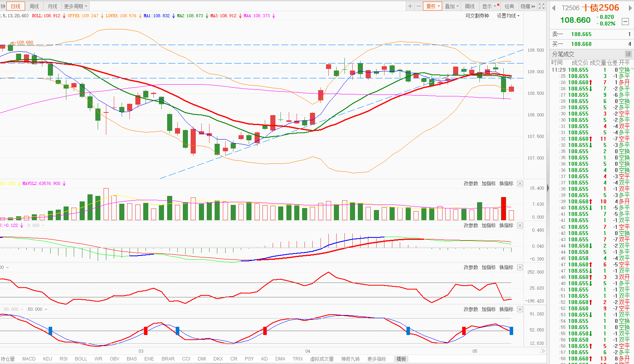634x364 pixels.
Task: Click the 分笔成交 tick trades header
Action: click(x=563, y=54)
